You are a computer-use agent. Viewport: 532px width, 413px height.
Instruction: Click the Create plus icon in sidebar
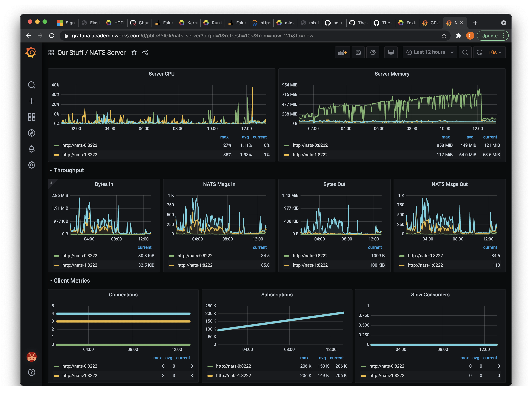(x=31, y=101)
